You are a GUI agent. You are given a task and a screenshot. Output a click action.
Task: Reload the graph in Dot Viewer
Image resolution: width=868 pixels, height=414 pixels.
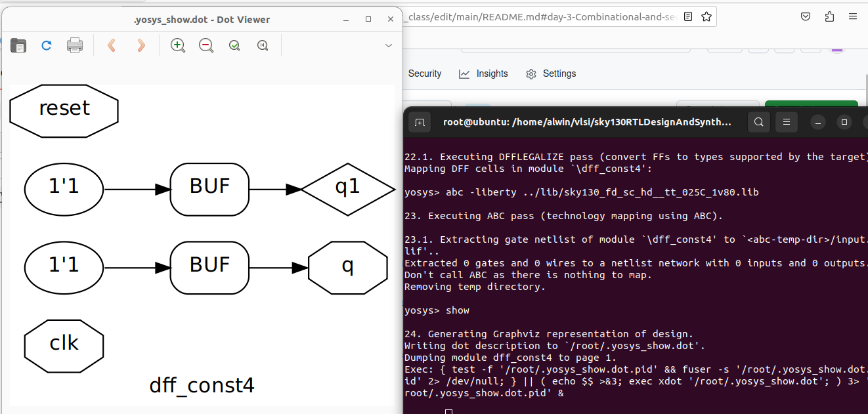tap(46, 45)
